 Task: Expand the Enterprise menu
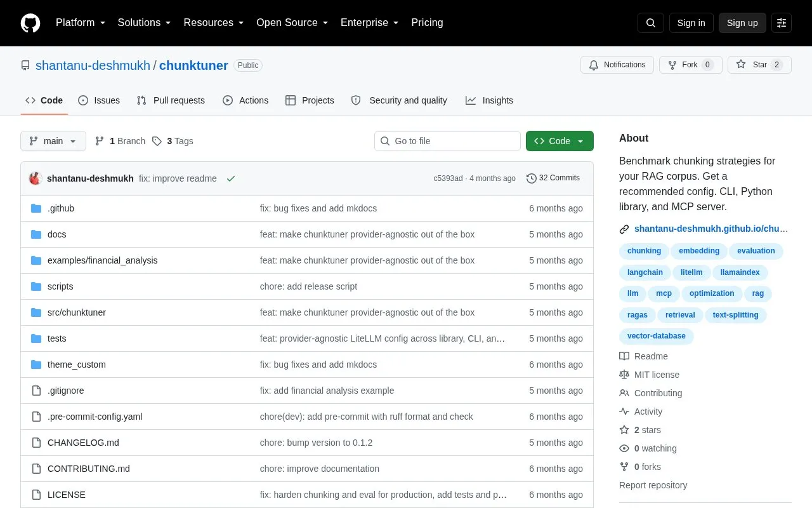click(x=370, y=23)
